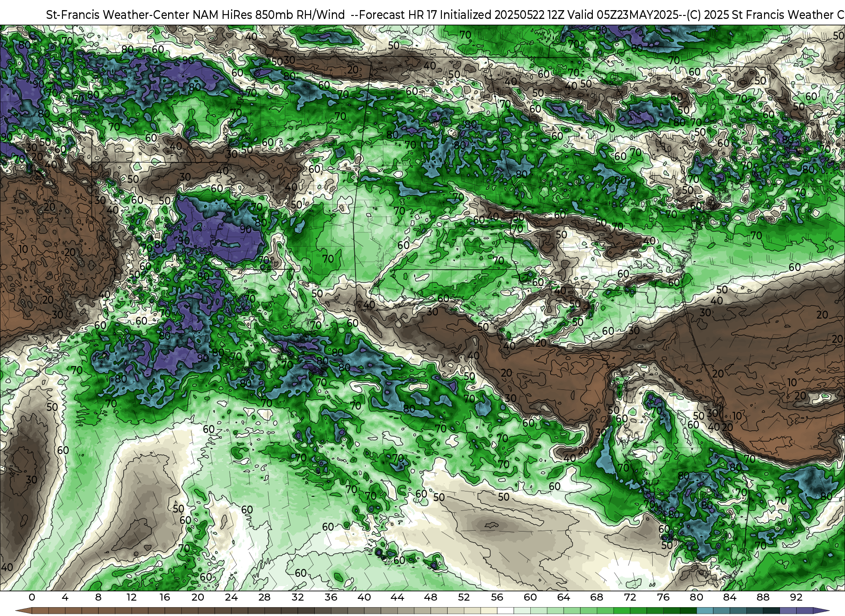Viewport: 845px width, 616px height.
Task: Click the purple arrow end of the color scale
Action: pos(821,611)
